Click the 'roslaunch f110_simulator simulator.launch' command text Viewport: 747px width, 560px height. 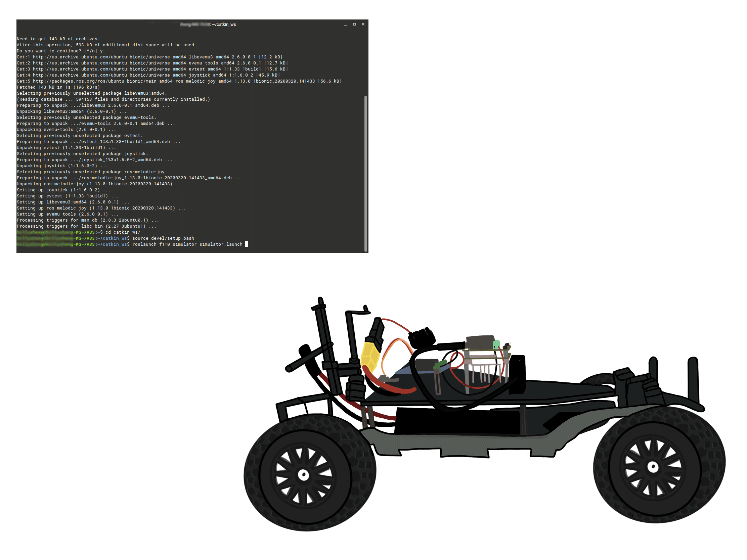coord(187,244)
